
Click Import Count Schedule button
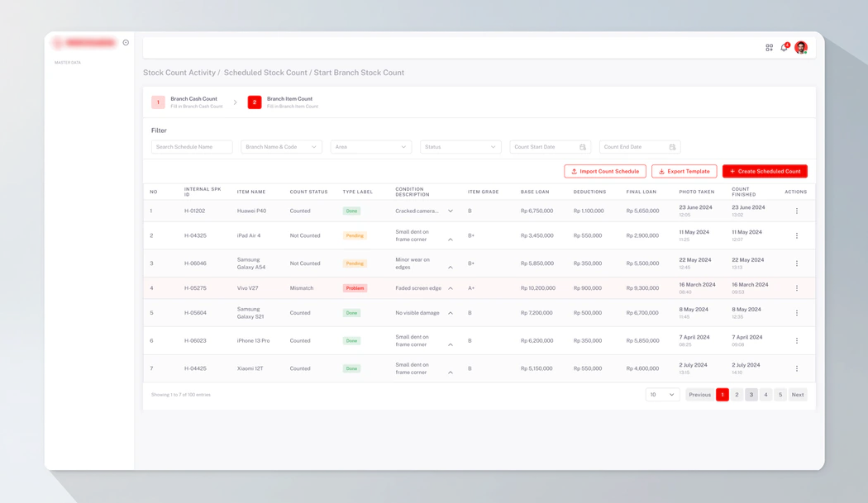coord(605,172)
